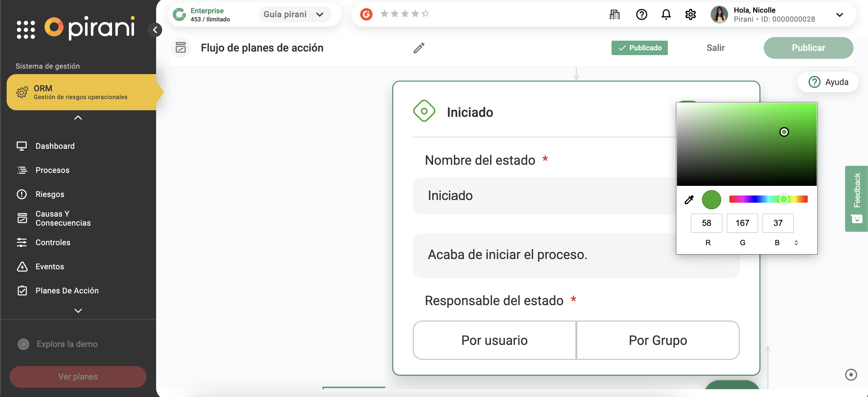Select the Por Grupo option
Image resolution: width=868 pixels, height=397 pixels.
point(658,340)
